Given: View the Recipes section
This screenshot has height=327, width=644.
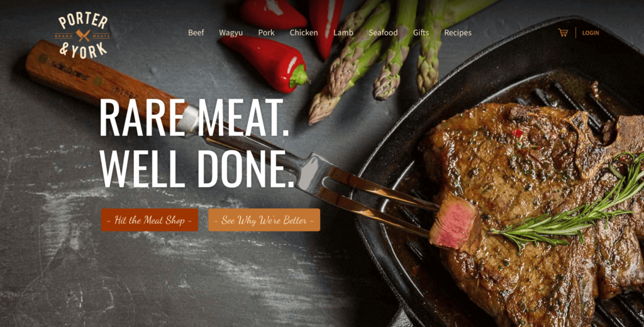Looking at the screenshot, I should click(x=458, y=33).
